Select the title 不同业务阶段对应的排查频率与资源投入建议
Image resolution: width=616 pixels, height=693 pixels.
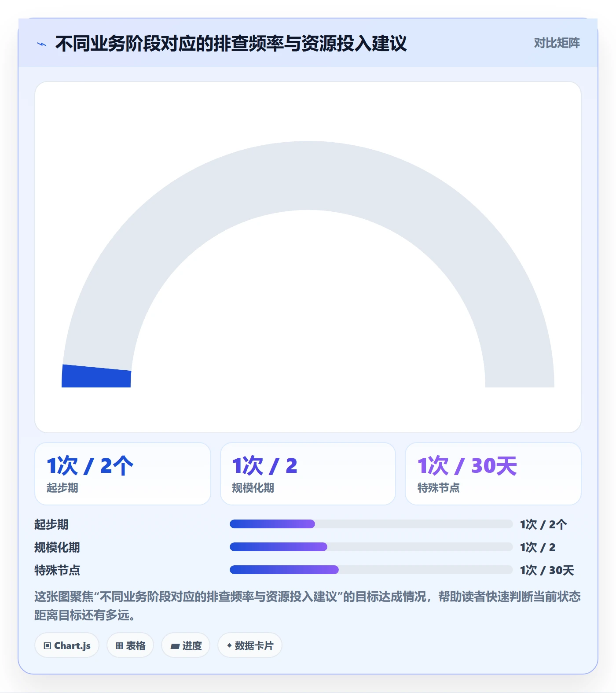click(x=231, y=44)
